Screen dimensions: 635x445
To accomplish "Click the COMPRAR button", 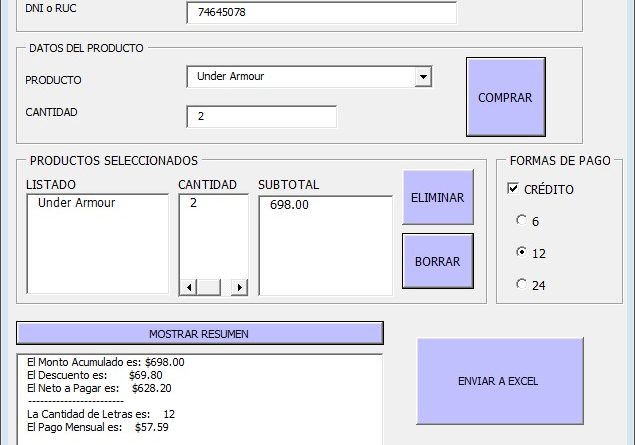I will (505, 98).
